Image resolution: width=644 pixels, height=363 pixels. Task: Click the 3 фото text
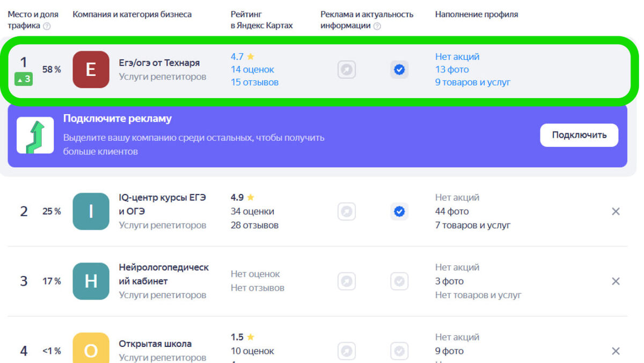tap(449, 281)
